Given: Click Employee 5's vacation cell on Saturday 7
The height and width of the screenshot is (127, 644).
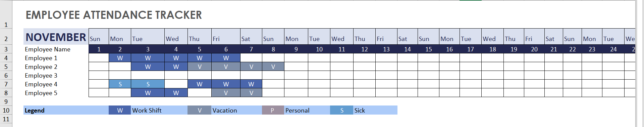Looking at the screenshot, I should 251,93.
